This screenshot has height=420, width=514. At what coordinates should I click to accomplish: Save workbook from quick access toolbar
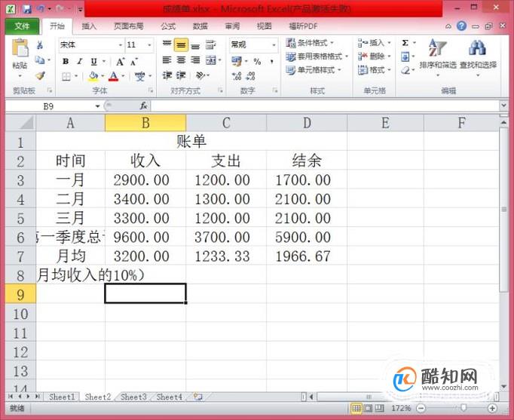(x=27, y=9)
